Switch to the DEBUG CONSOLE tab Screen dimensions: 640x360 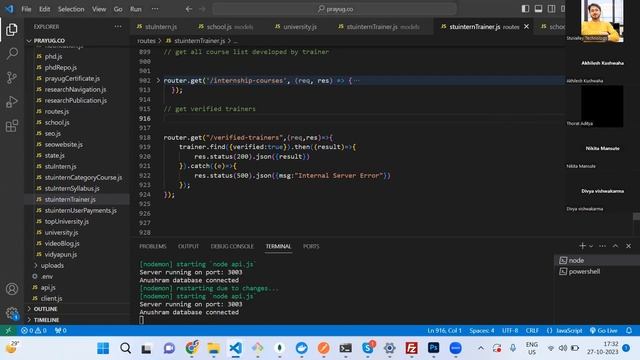(232, 246)
